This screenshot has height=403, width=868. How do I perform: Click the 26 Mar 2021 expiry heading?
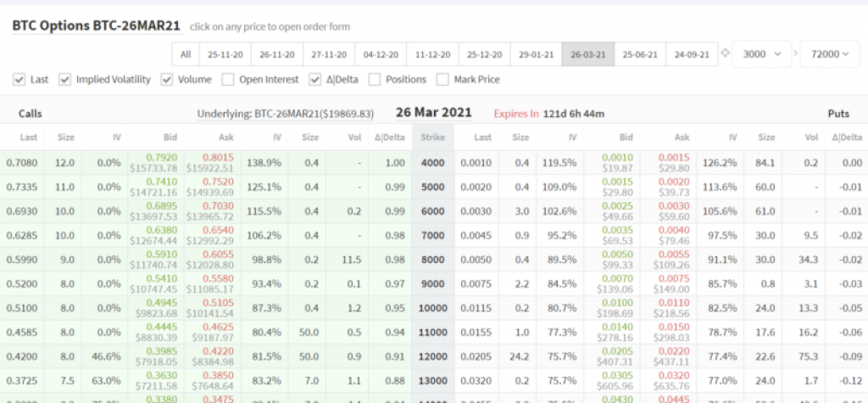point(433,113)
